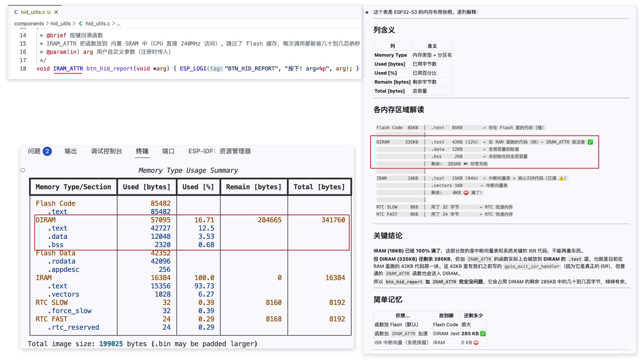Click the 简单记忆 heading in the chat panel
This screenshot has height=364, width=644.
[x=388, y=300]
